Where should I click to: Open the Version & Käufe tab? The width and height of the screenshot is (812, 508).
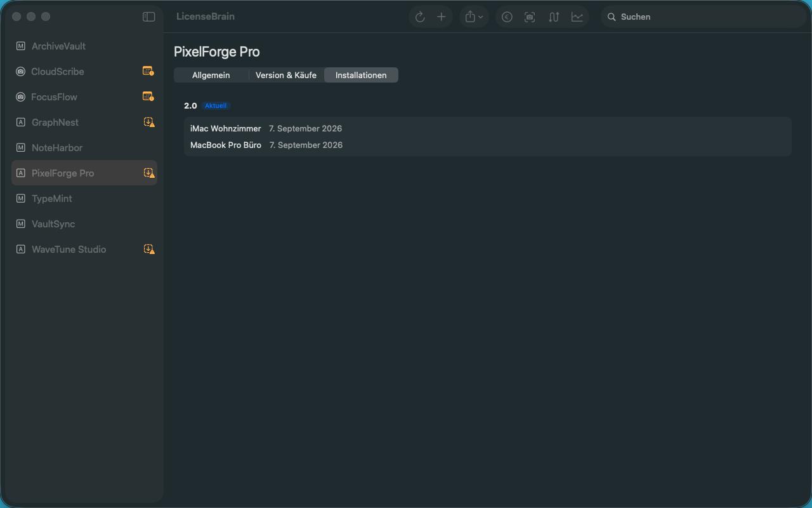286,75
